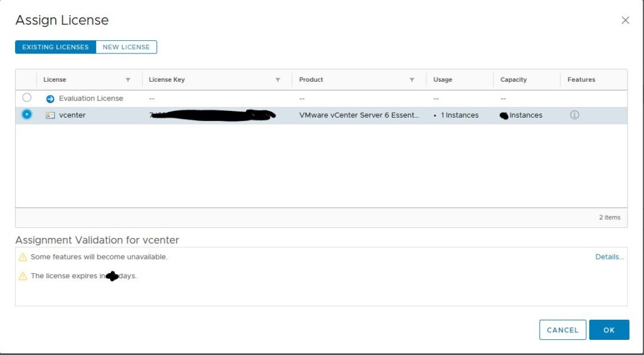Select the Evaluation License radio button
The height and width of the screenshot is (355, 644).
26,98
